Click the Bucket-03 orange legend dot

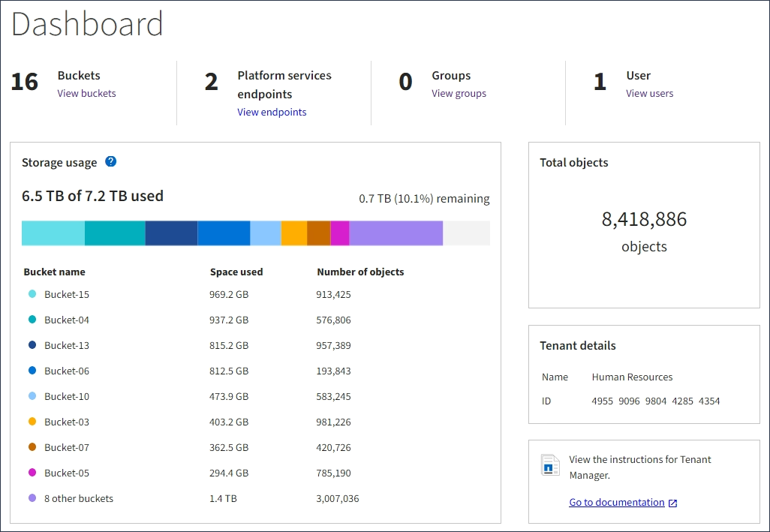[x=32, y=422]
